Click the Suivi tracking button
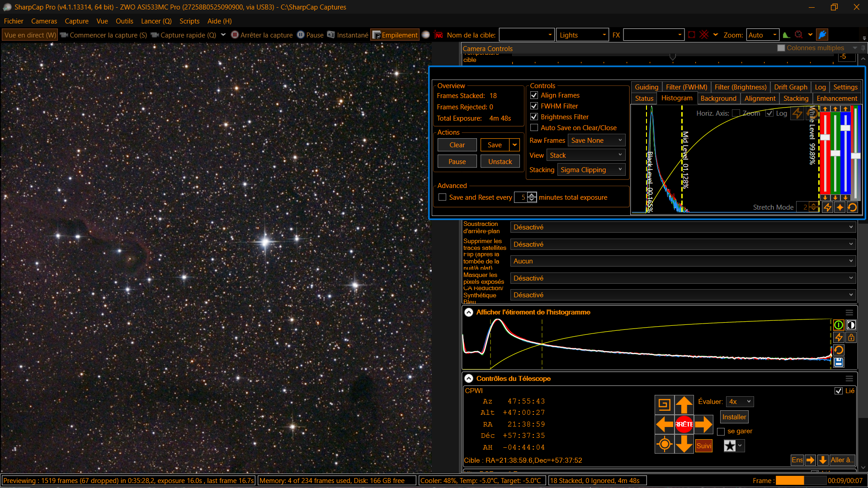Image resolution: width=868 pixels, height=488 pixels. [704, 446]
